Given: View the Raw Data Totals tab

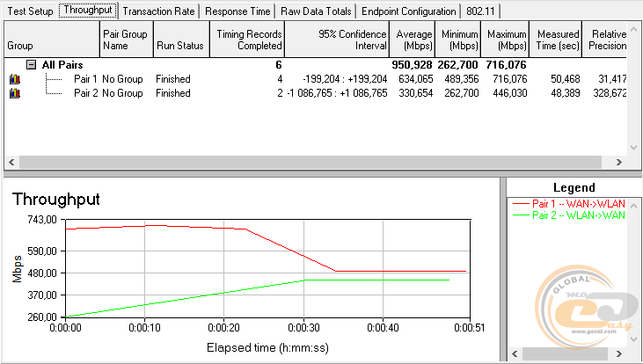Looking at the screenshot, I should pyautogui.click(x=316, y=11).
